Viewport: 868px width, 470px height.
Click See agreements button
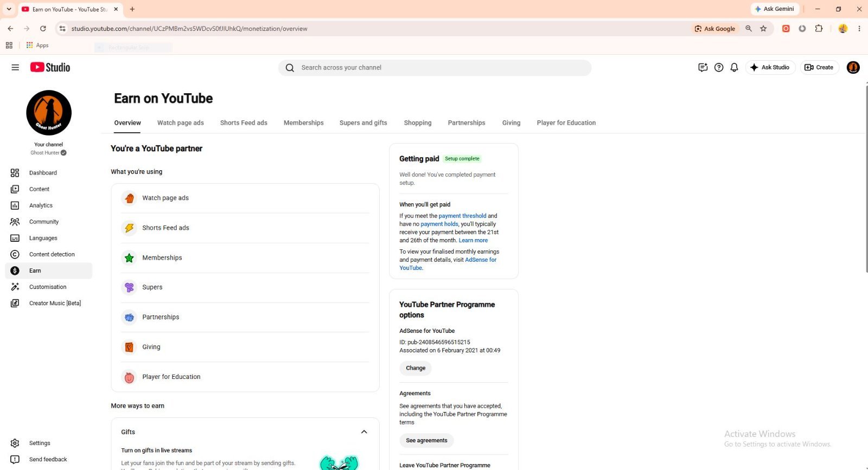pyautogui.click(x=426, y=441)
